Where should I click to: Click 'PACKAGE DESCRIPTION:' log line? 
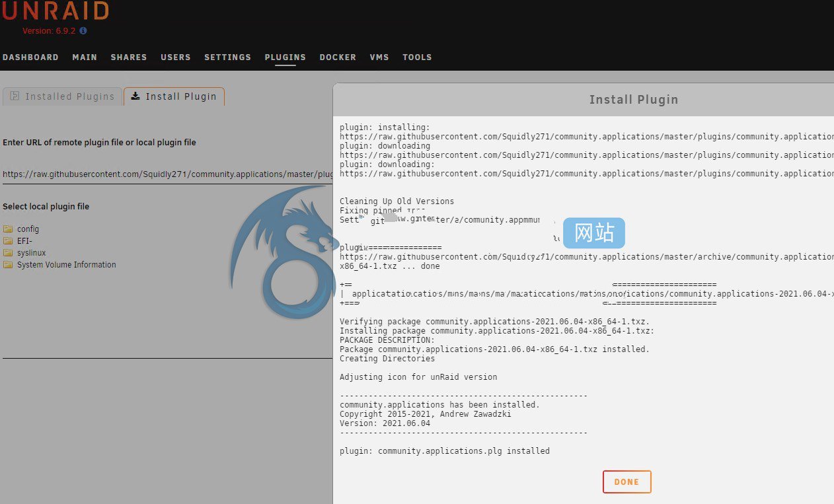(x=387, y=340)
